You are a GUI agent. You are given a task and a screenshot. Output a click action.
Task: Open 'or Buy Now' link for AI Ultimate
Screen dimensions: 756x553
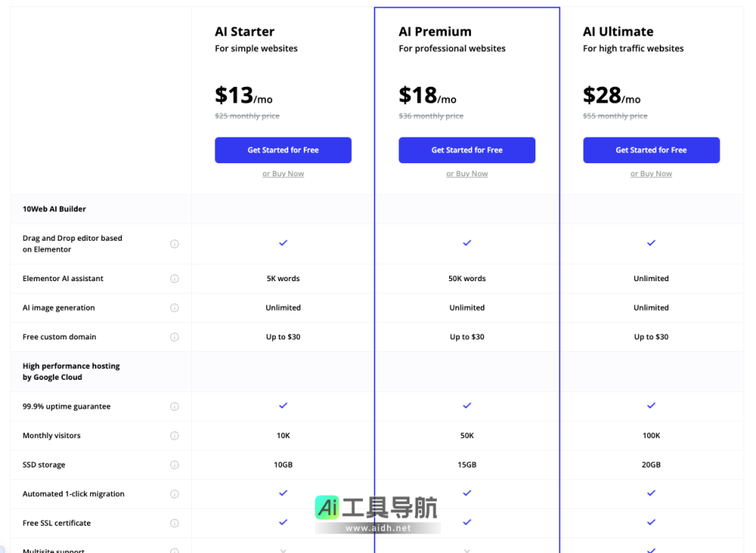(x=651, y=174)
